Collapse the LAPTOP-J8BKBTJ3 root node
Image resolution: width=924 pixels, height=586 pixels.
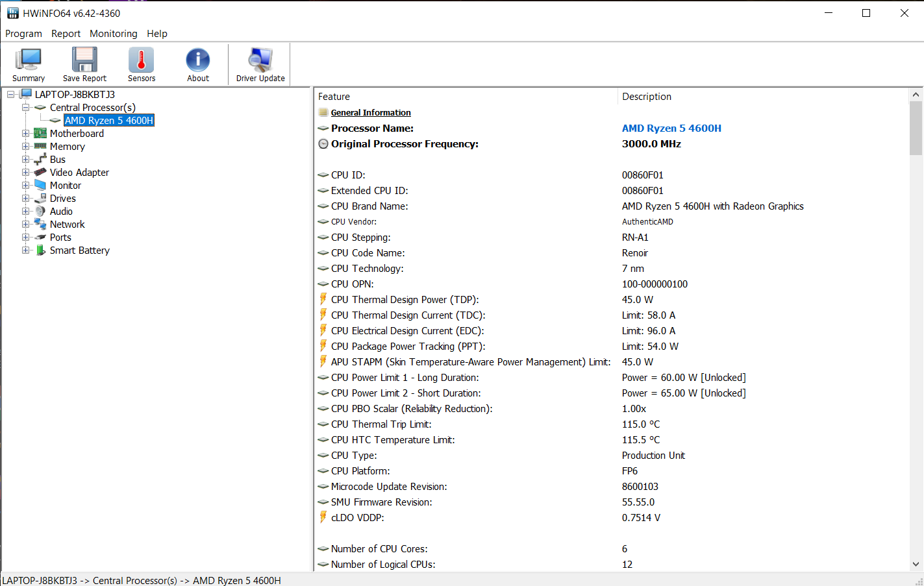coord(10,94)
